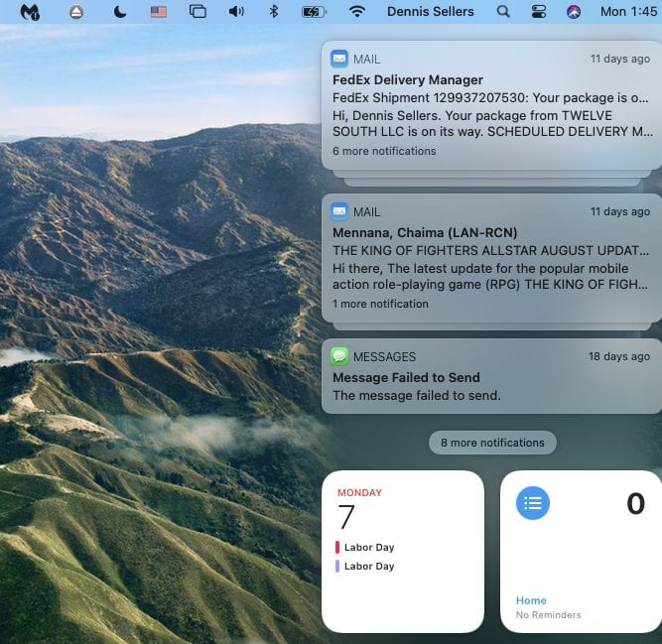Screen dimensions: 662x644
Task: Open the Message Failed to Send notification
Action: (x=491, y=377)
